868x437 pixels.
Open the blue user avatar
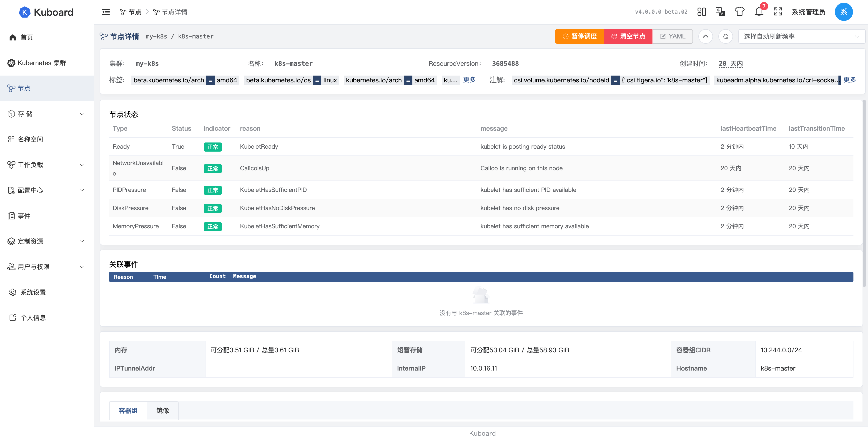pyautogui.click(x=844, y=12)
